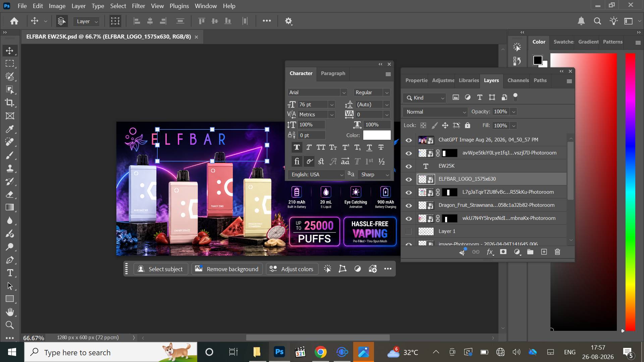Add a layer mask from Layers panel
The image size is (644, 362).
503,252
